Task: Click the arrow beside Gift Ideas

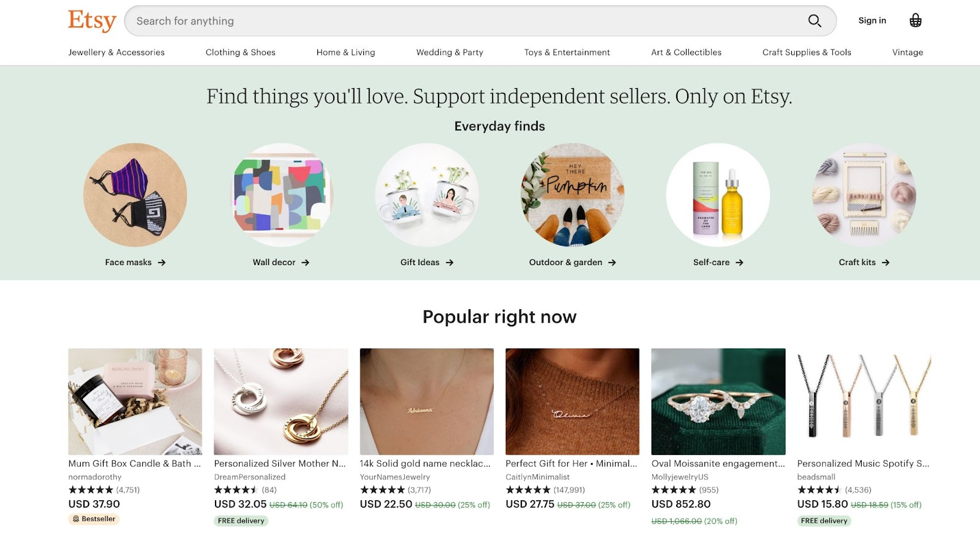Action: tap(451, 262)
